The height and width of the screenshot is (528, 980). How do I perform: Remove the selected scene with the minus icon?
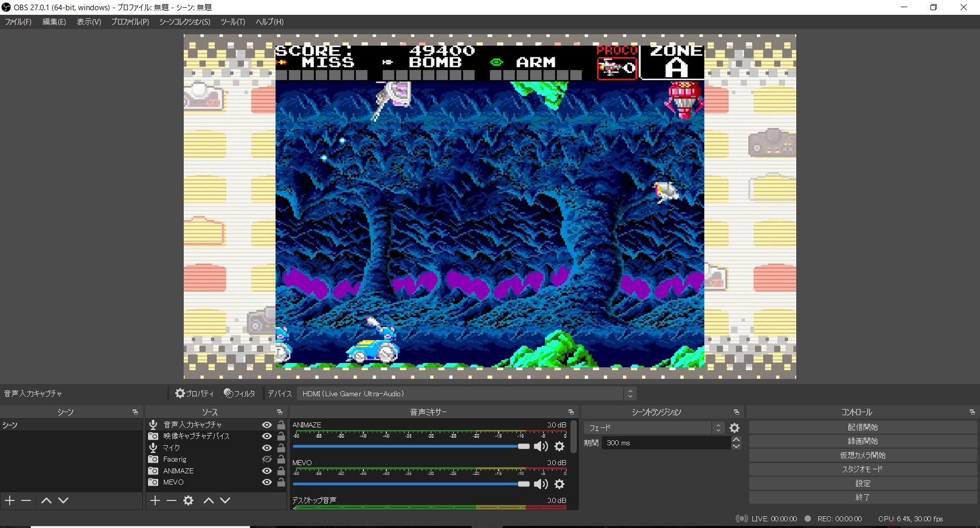26,500
